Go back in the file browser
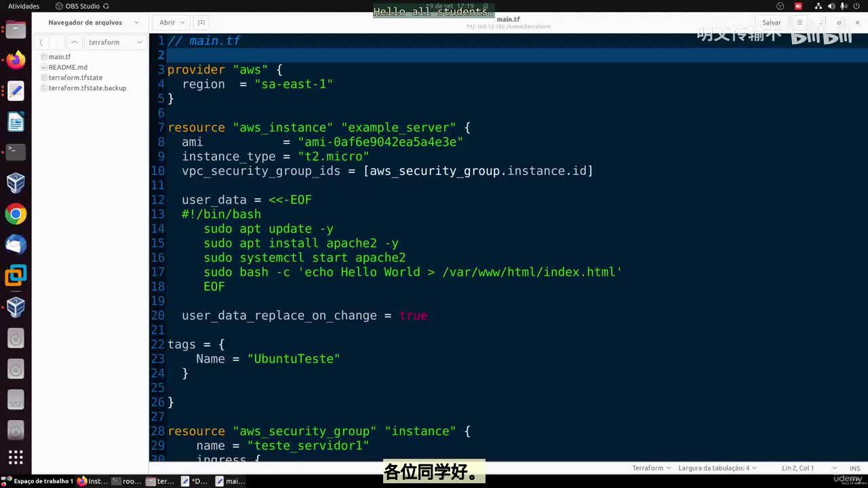 [x=41, y=42]
